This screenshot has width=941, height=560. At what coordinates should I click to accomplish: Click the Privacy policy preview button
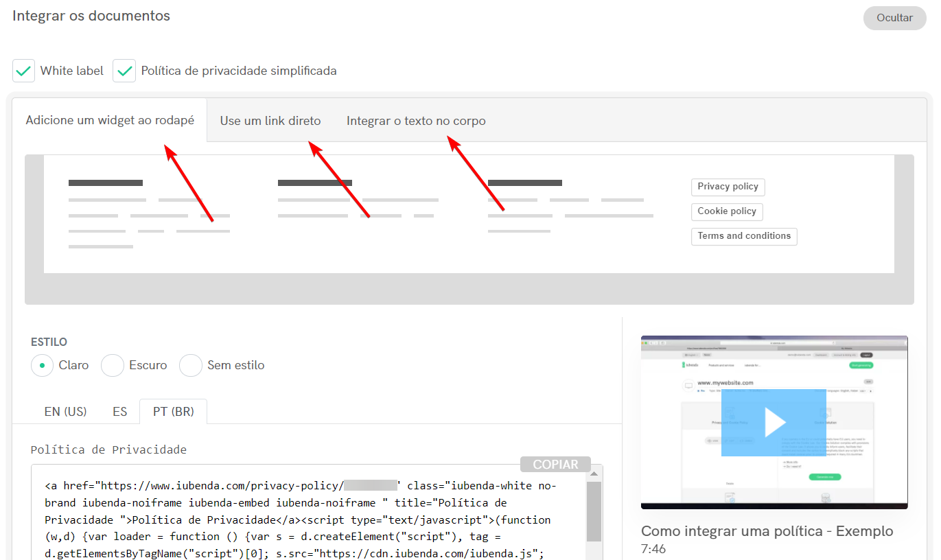728,187
